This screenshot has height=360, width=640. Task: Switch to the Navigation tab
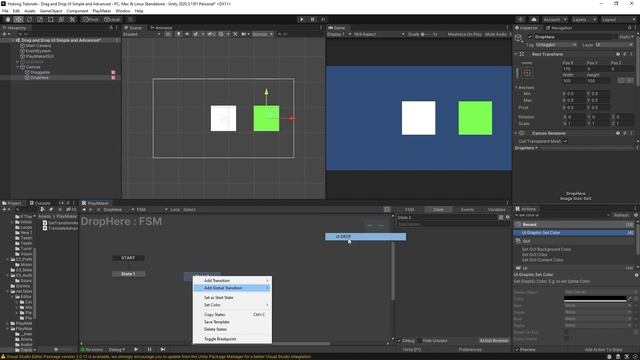click(559, 28)
